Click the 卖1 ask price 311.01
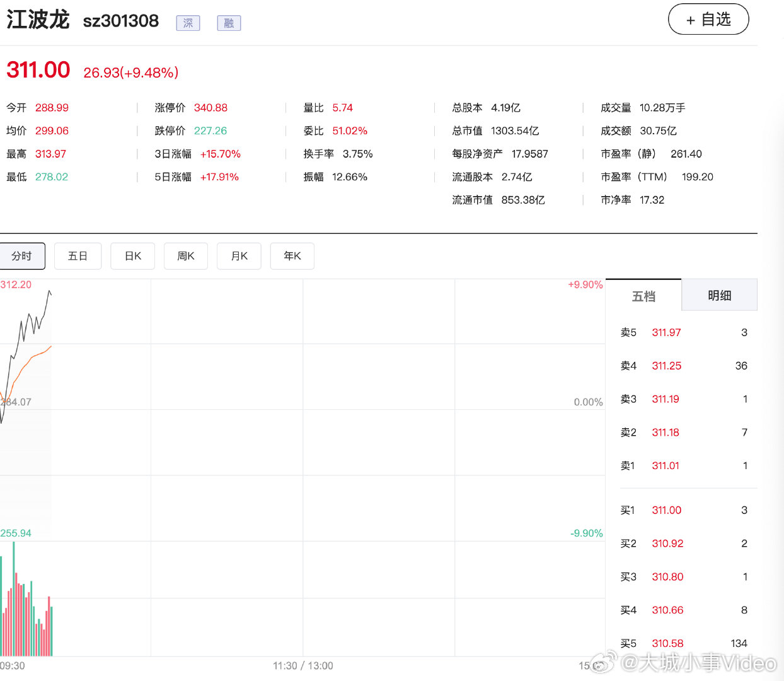Screen dimensions: 784x681 coord(666,465)
